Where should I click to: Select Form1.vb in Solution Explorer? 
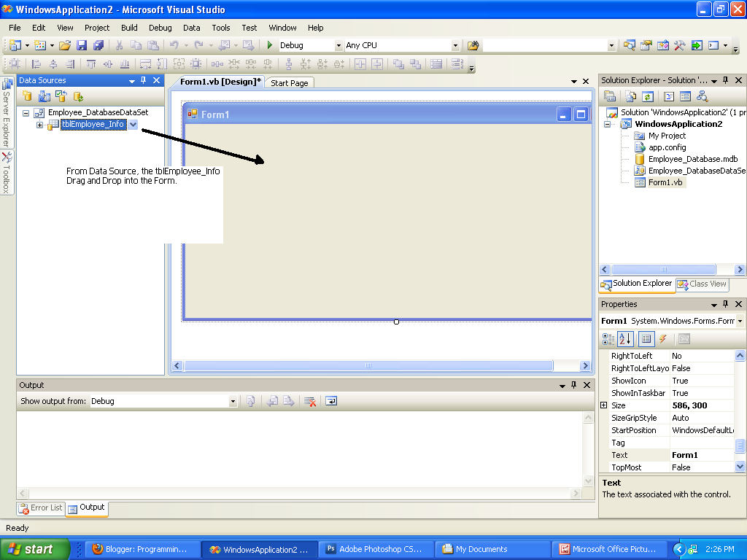(x=665, y=182)
